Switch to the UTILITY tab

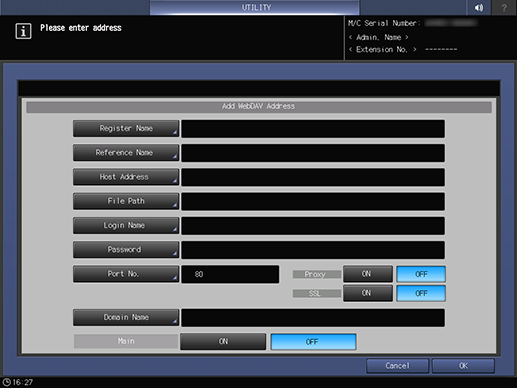tap(255, 7)
